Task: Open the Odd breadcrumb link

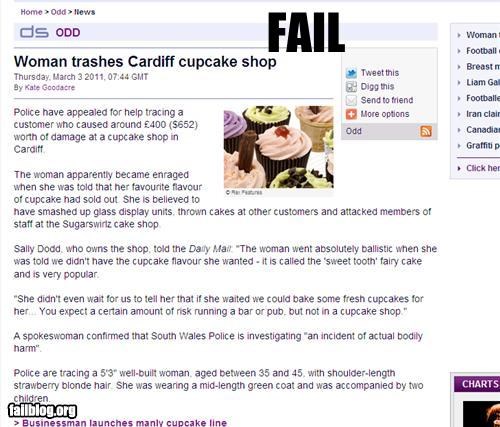Action: point(58,12)
